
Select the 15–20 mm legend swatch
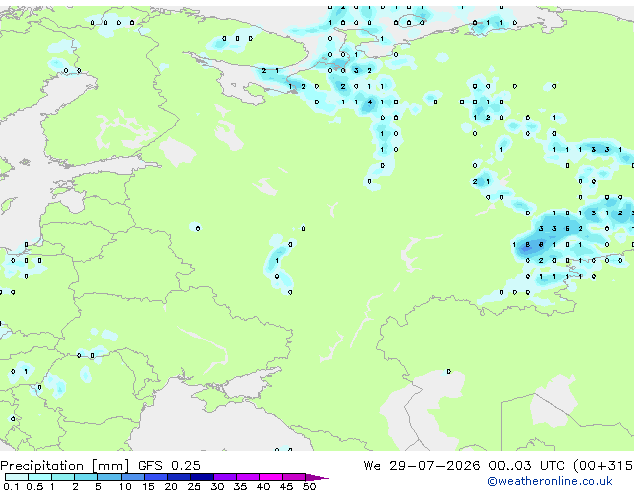click(156, 477)
